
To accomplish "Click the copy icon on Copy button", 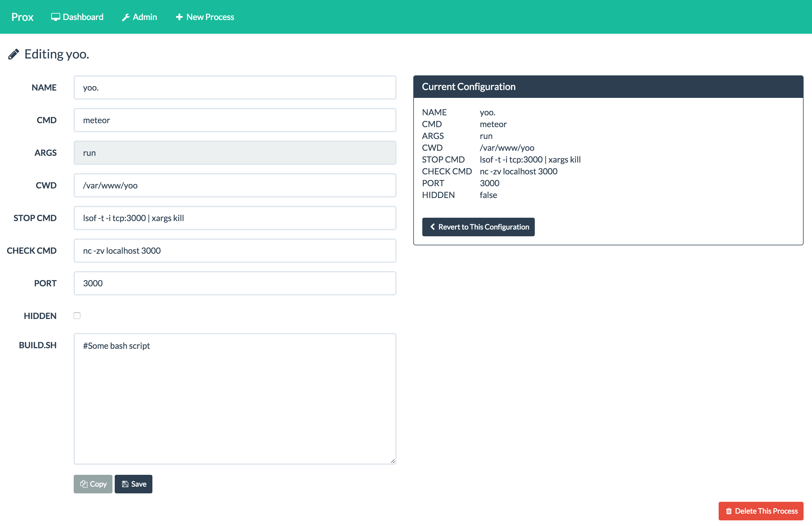I will click(x=84, y=484).
